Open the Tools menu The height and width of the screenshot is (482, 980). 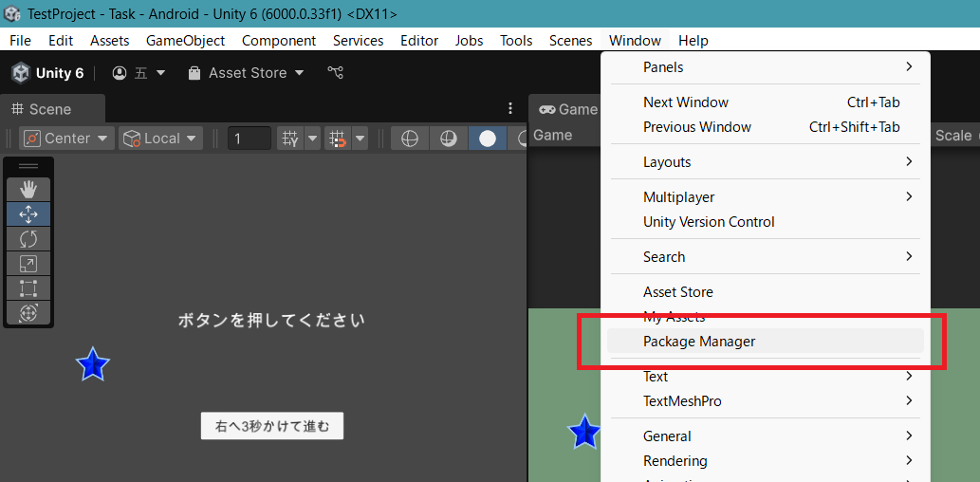tap(516, 41)
